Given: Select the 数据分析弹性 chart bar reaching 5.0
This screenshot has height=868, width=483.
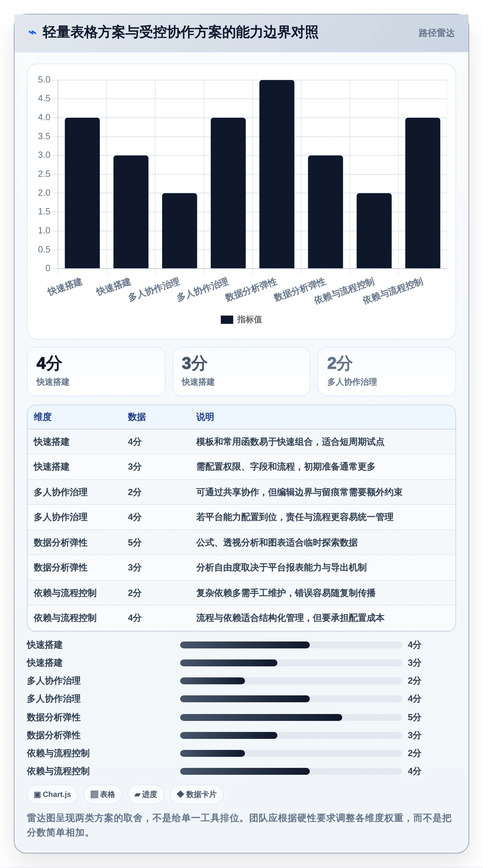Looking at the screenshot, I should tap(277, 174).
